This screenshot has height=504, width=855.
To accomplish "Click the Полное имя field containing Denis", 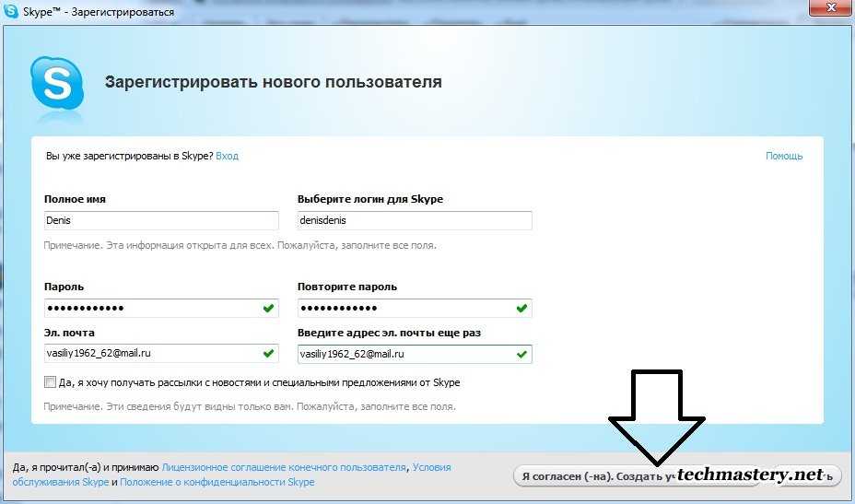I will [161, 220].
